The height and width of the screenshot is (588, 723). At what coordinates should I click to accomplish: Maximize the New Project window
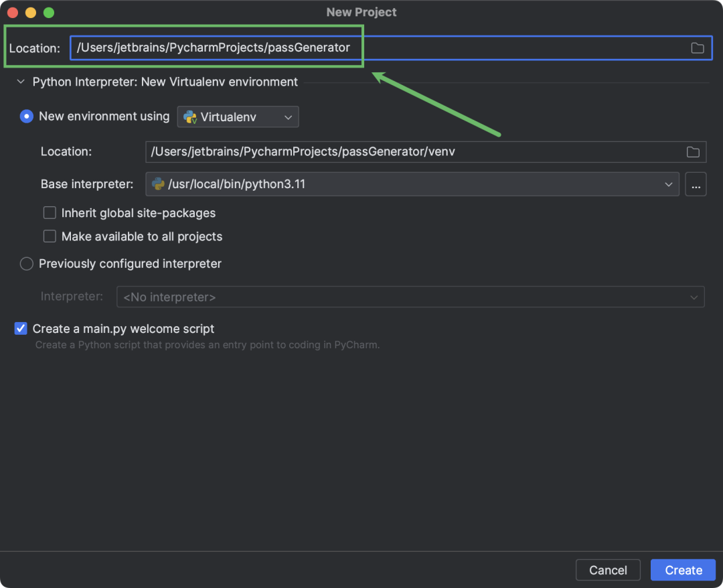(x=49, y=13)
